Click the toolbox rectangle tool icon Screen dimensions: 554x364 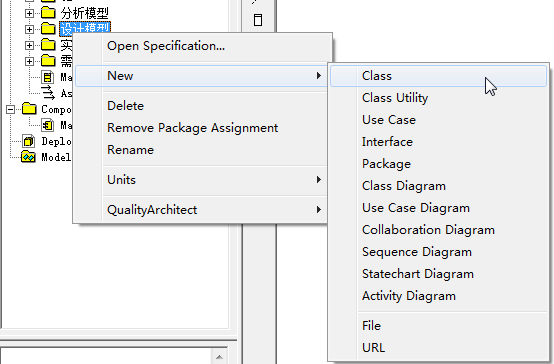(x=258, y=20)
